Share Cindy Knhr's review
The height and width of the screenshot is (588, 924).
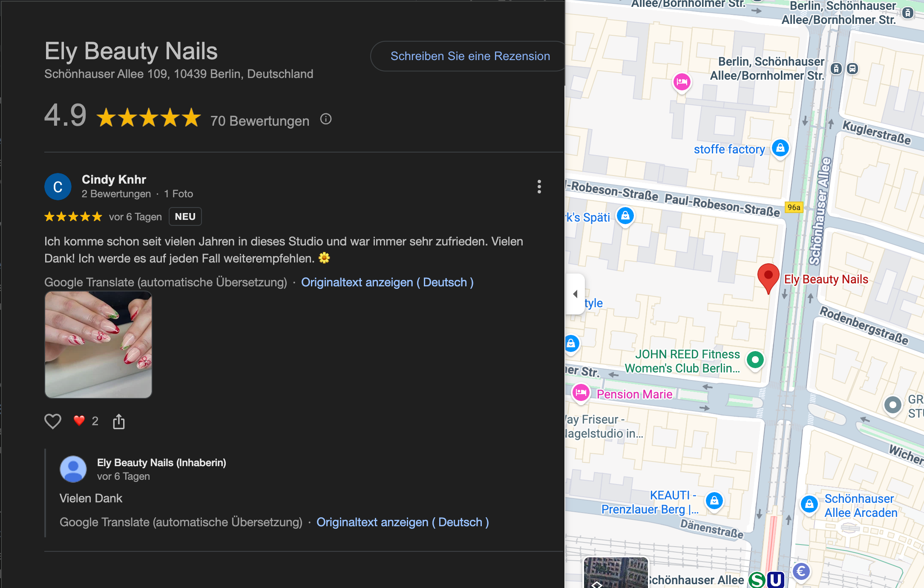(x=119, y=421)
